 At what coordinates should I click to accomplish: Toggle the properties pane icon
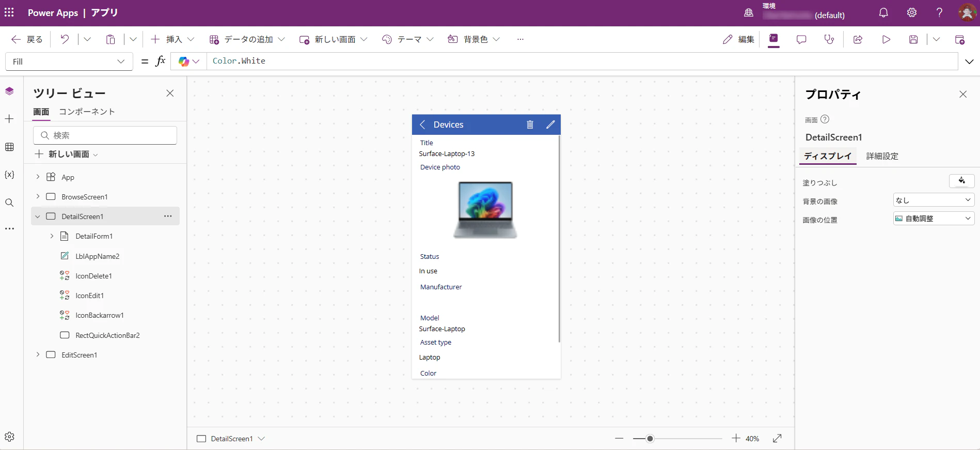point(773,39)
